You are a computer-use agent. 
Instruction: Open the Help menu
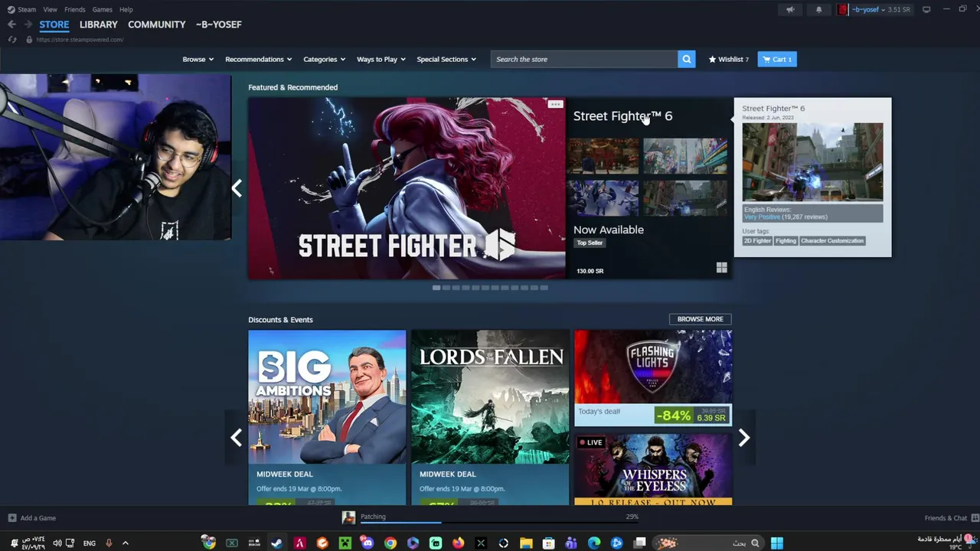tap(126, 9)
